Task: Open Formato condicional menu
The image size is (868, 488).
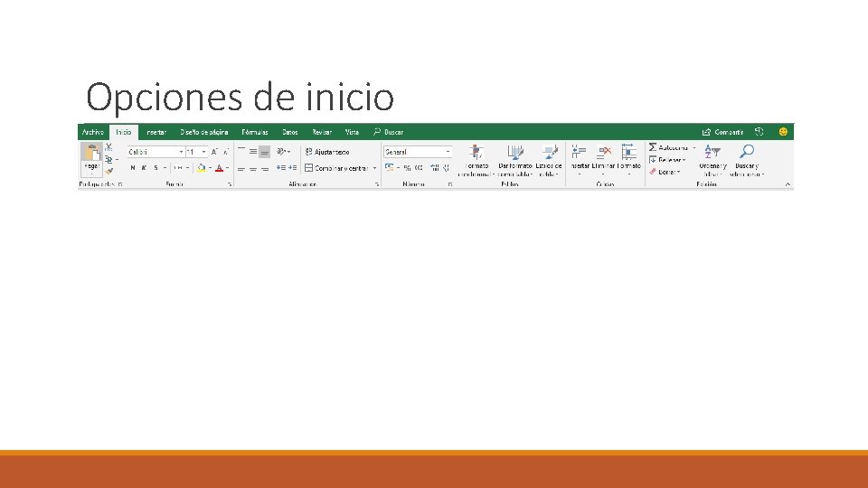Action: [x=476, y=161]
